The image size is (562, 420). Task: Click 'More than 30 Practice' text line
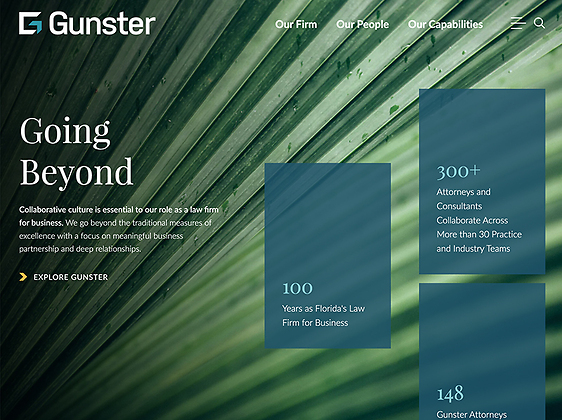point(479,234)
